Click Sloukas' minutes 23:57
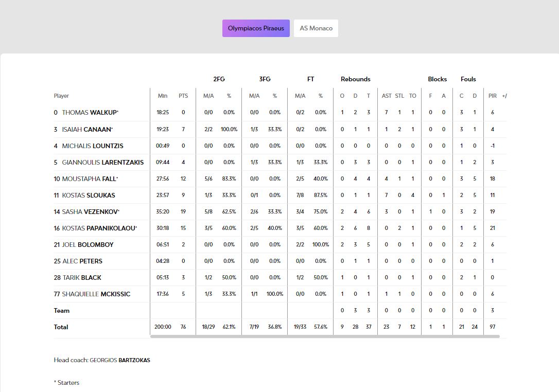Screen dimensions: 559x392 [x=163, y=195]
